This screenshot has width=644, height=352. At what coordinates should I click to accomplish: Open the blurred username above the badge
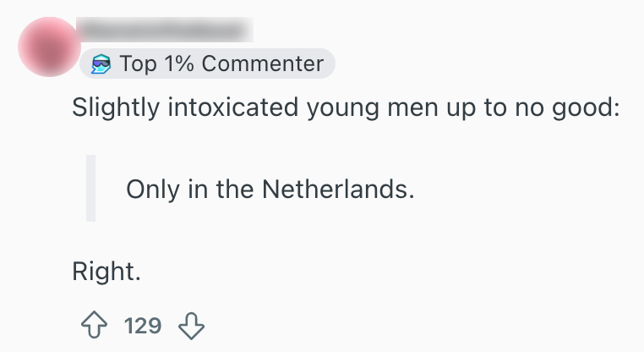[165, 30]
